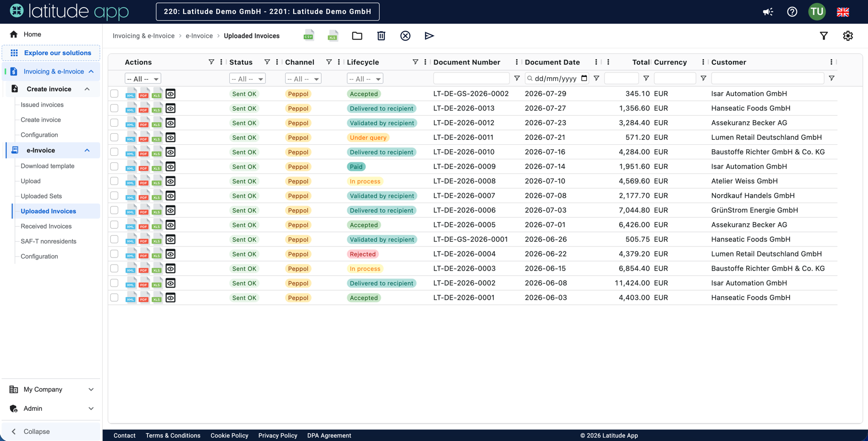The image size is (868, 441).
Task: Open the company selector 220: Latitude Demo GmbH
Action: click(268, 12)
